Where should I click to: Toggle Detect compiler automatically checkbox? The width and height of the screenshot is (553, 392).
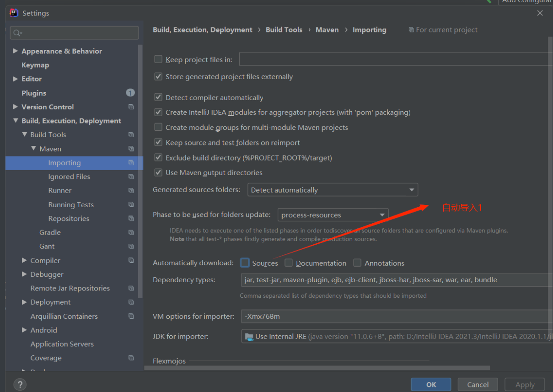pyautogui.click(x=158, y=97)
